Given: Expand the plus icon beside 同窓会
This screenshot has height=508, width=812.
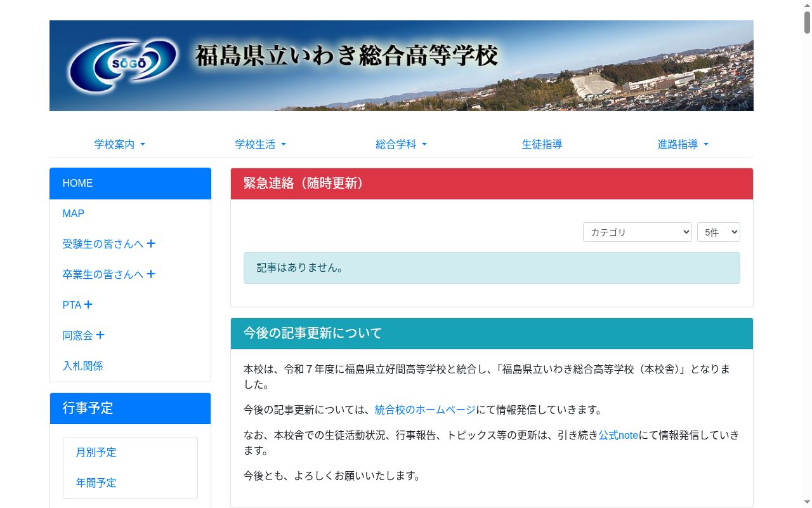Looking at the screenshot, I should point(100,335).
